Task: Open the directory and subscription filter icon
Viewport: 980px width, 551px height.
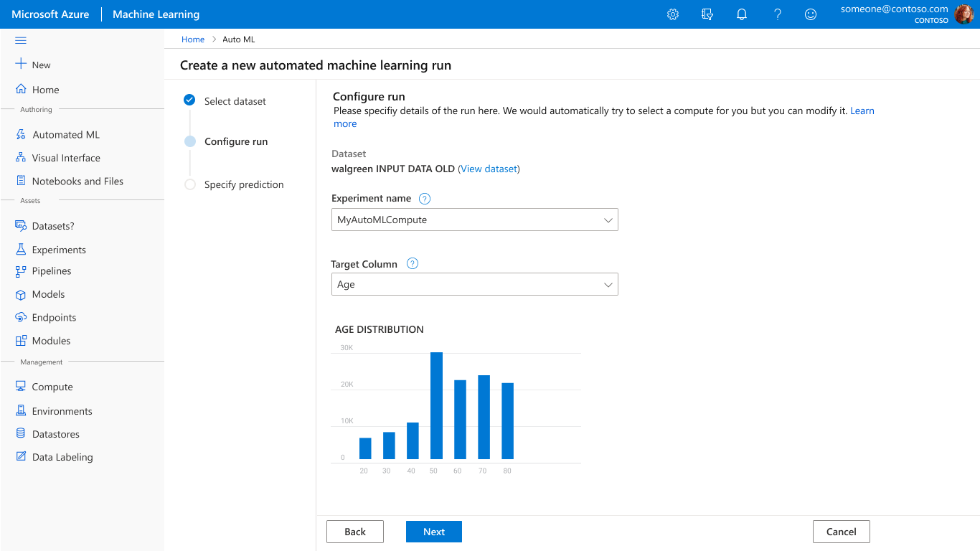Action: 707,14
